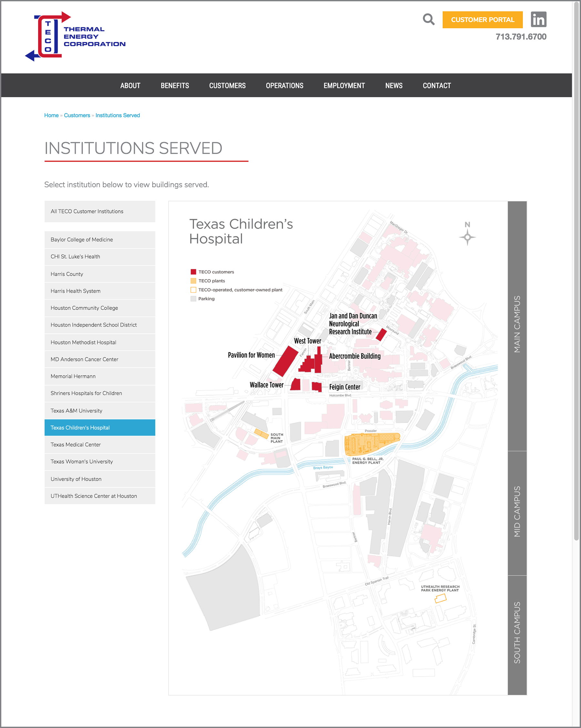The height and width of the screenshot is (728, 581).
Task: Open the LinkedIn icon link
Action: tap(538, 19)
